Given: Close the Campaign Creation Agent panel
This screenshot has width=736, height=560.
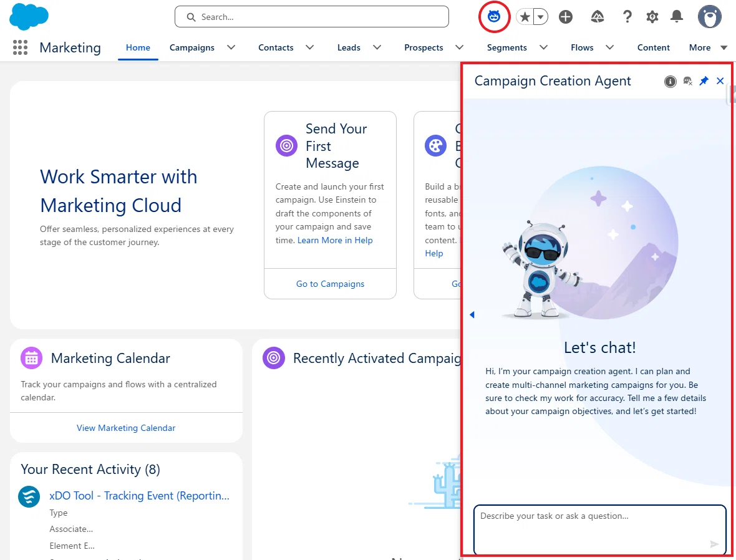Looking at the screenshot, I should tap(720, 80).
